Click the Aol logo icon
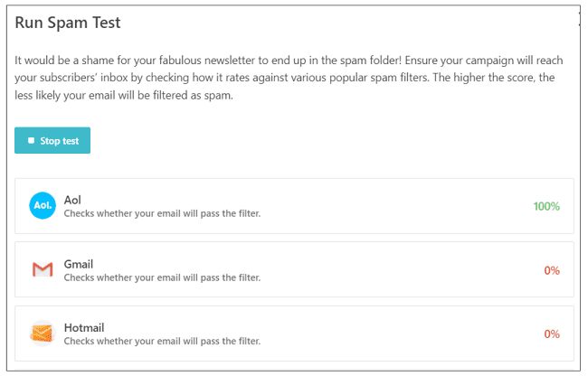The height and width of the screenshot is (376, 588). 43,206
